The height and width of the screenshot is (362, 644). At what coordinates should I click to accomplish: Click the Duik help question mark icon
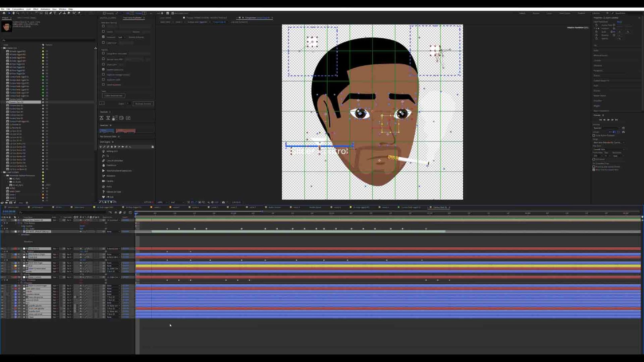tap(103, 192)
